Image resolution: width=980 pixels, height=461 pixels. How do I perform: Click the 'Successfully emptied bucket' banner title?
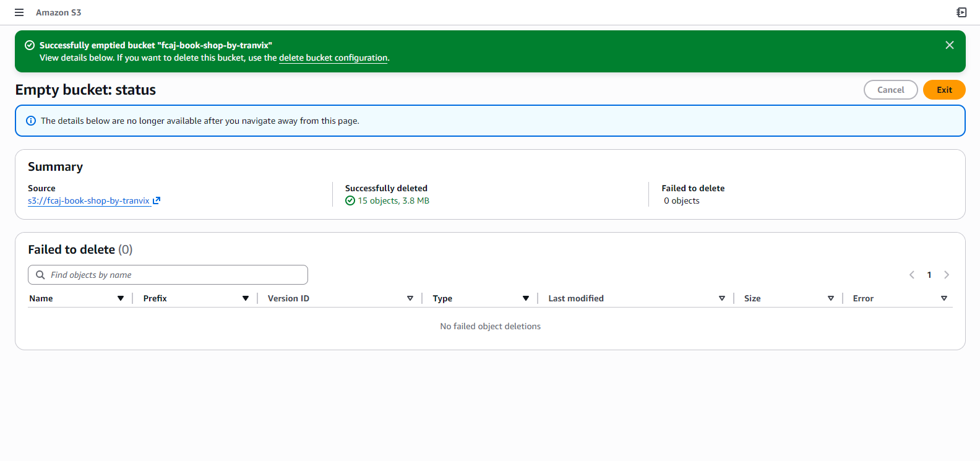(x=156, y=45)
